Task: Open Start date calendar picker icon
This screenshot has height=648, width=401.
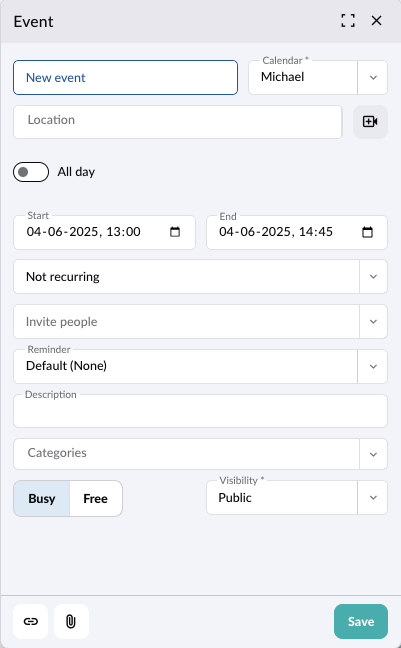Action: (x=175, y=232)
